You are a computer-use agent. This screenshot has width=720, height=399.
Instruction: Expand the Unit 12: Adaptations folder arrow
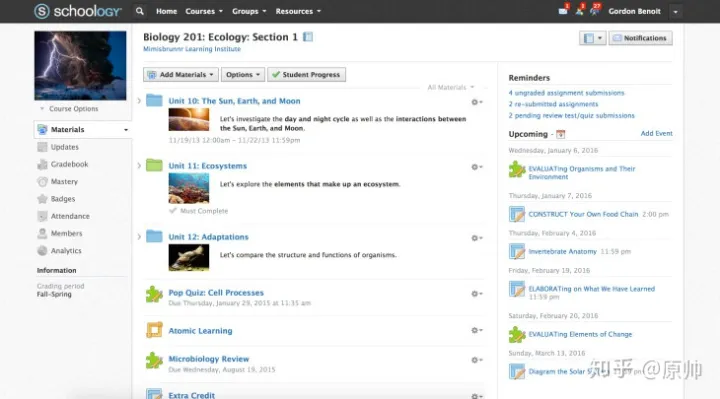(139, 237)
